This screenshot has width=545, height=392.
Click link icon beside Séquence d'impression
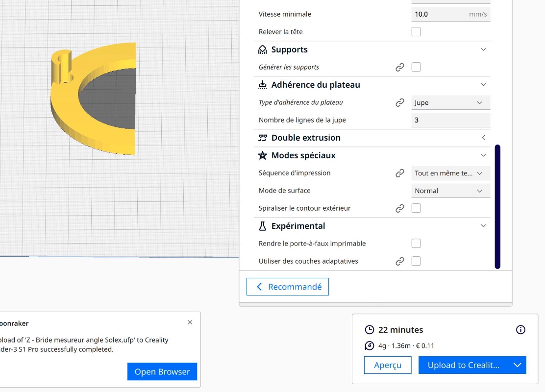[x=400, y=173]
